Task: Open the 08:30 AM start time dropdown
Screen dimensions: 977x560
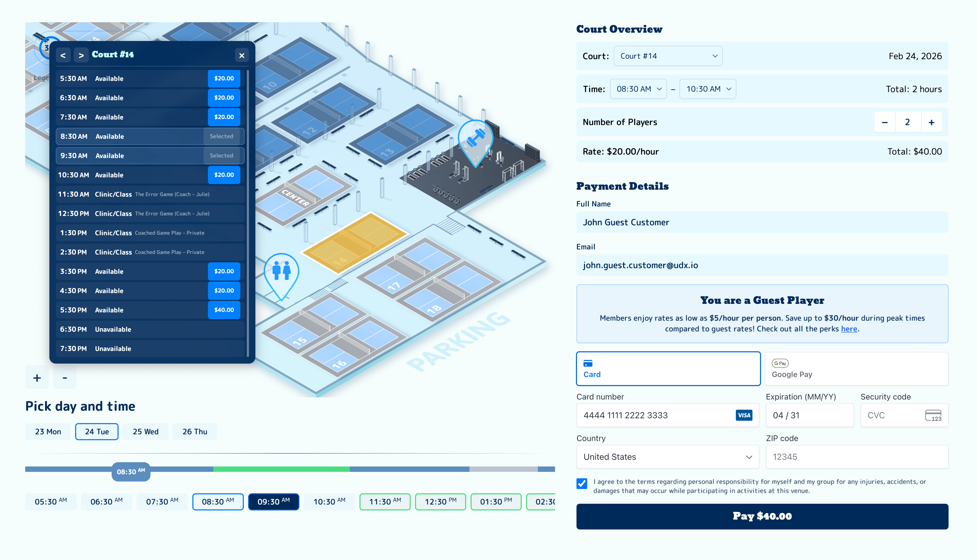Action: [638, 89]
